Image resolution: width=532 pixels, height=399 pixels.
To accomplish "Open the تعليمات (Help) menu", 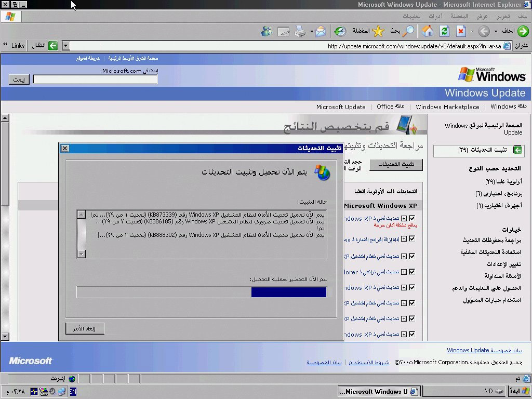I will point(411,16).
